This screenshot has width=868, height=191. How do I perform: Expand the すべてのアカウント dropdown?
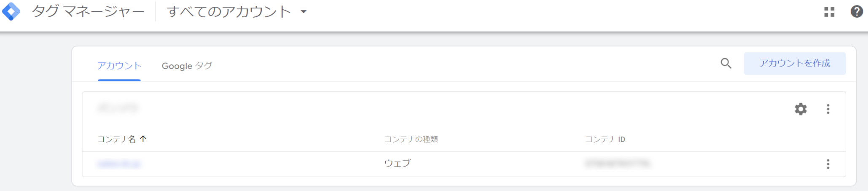tap(237, 11)
